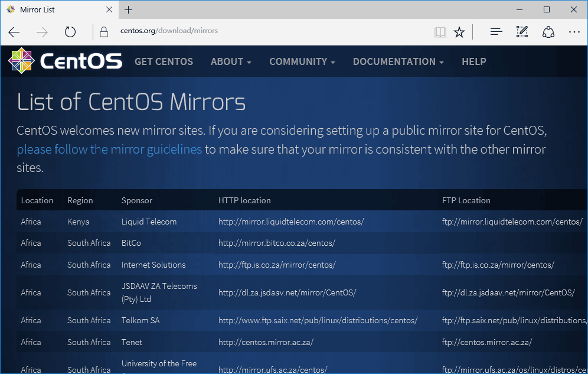Add page to favorites star icon
The image size is (588, 374).
point(459,32)
